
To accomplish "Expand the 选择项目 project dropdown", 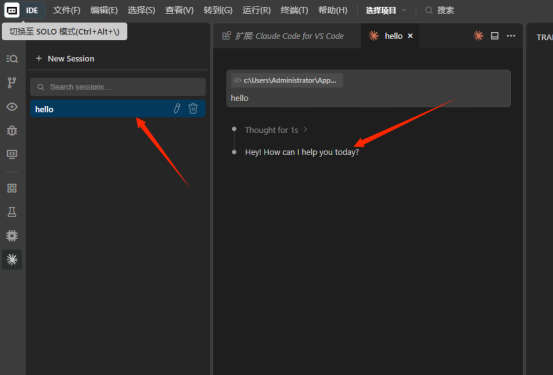I will [x=386, y=10].
